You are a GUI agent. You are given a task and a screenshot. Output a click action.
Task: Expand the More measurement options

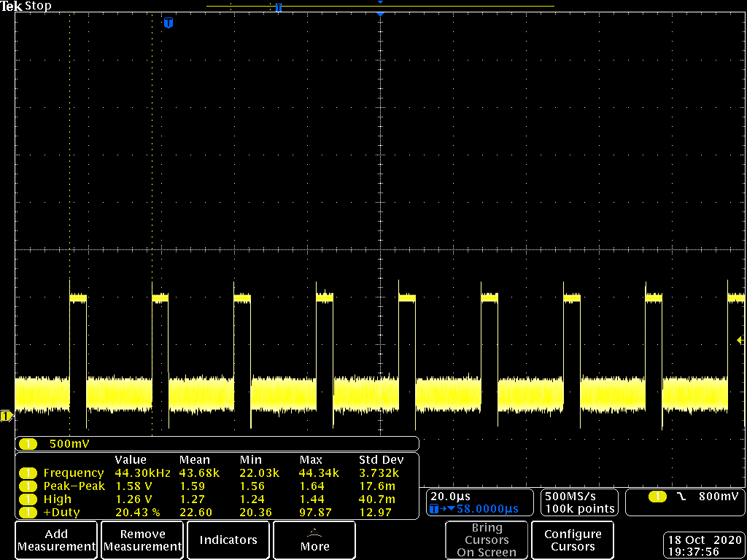[314, 540]
